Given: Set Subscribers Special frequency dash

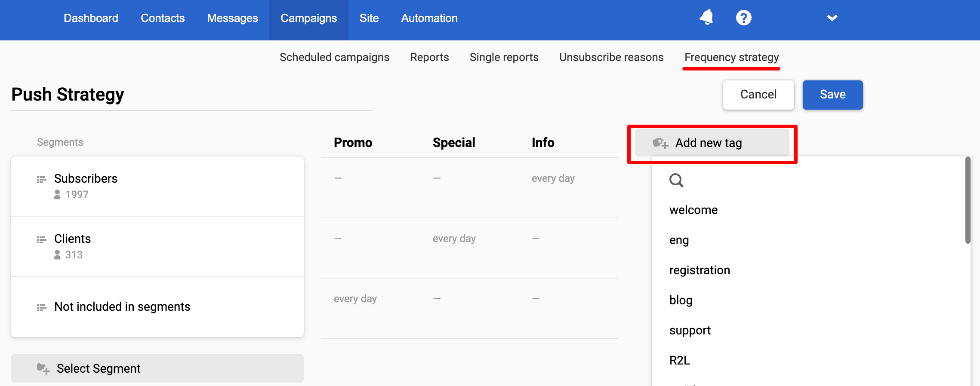Looking at the screenshot, I should (x=437, y=178).
